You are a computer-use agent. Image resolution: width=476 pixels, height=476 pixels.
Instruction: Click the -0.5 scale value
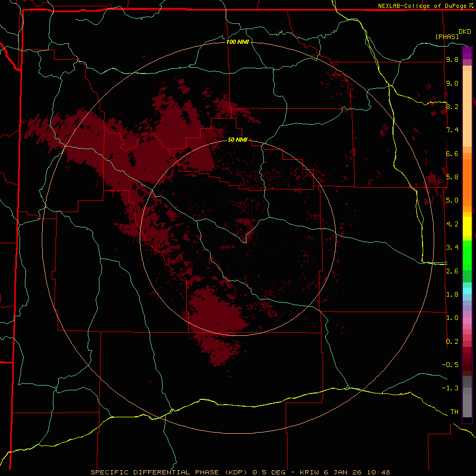(450, 365)
